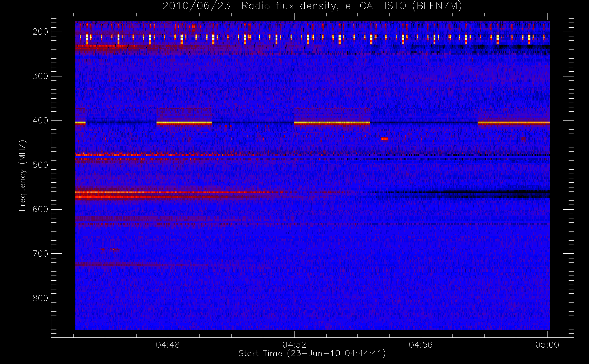This screenshot has height=364, width=589.
Task: Click the plot title 'Radio flux density, e-CALLISTO (BLEN7M)'
Action: coord(352,6)
